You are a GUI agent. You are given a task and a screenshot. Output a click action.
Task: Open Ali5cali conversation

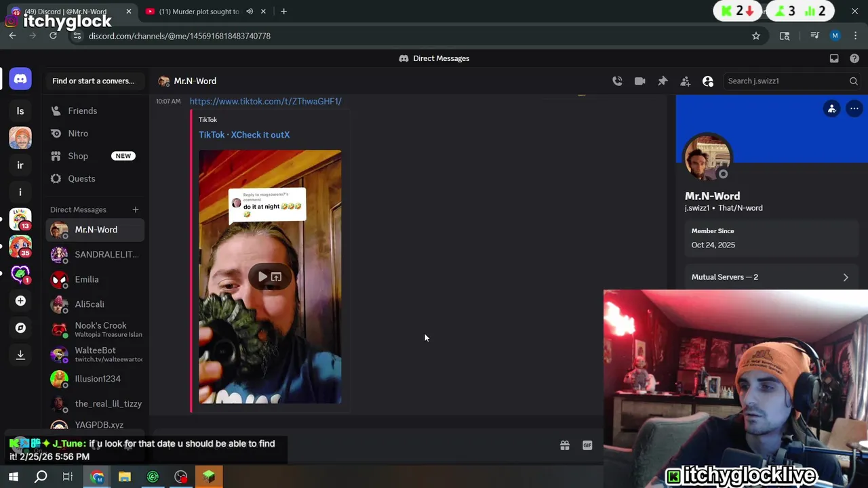point(95,304)
